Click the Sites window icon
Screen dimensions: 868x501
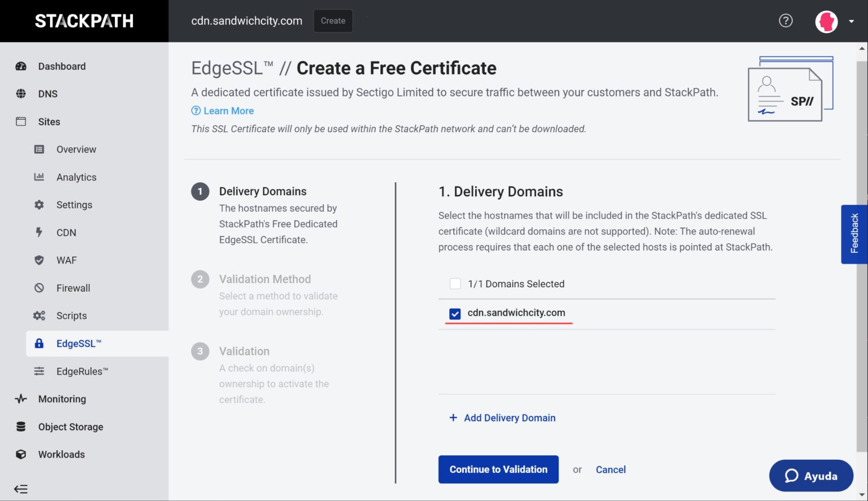21,121
